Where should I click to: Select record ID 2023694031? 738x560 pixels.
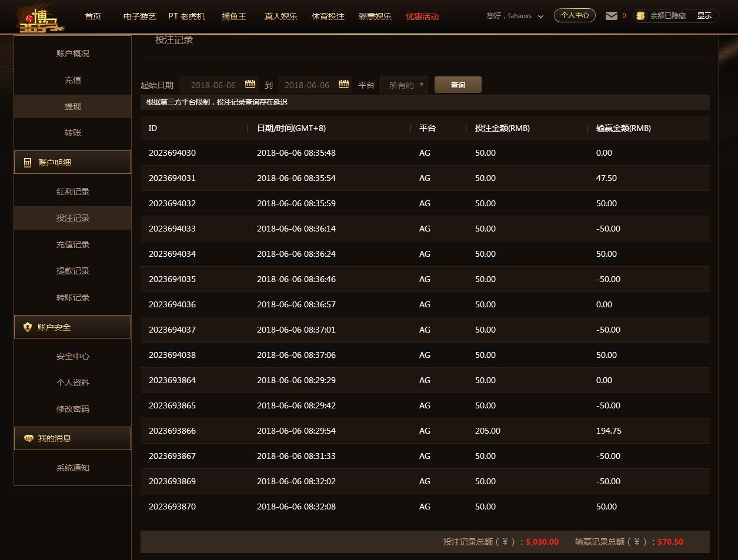pos(172,178)
